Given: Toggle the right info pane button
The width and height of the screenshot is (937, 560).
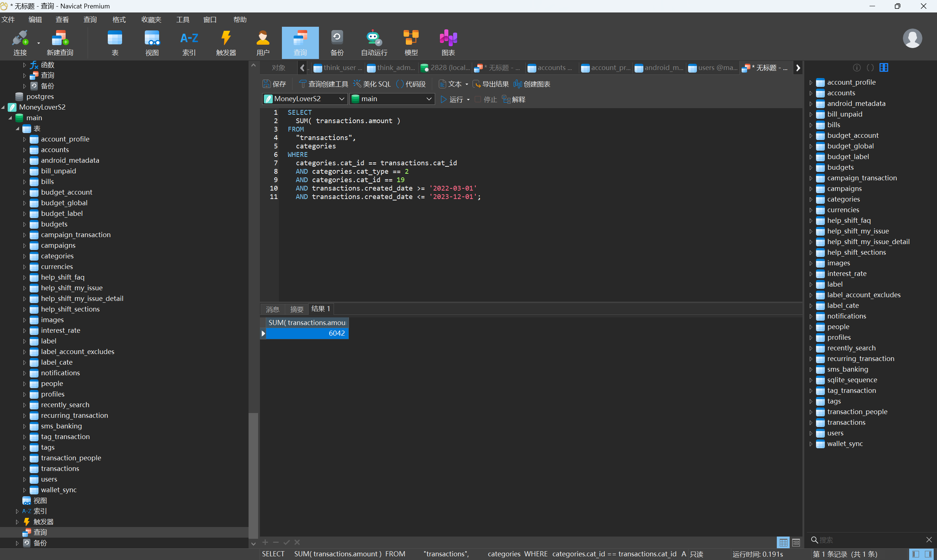Looking at the screenshot, I should (928, 554).
